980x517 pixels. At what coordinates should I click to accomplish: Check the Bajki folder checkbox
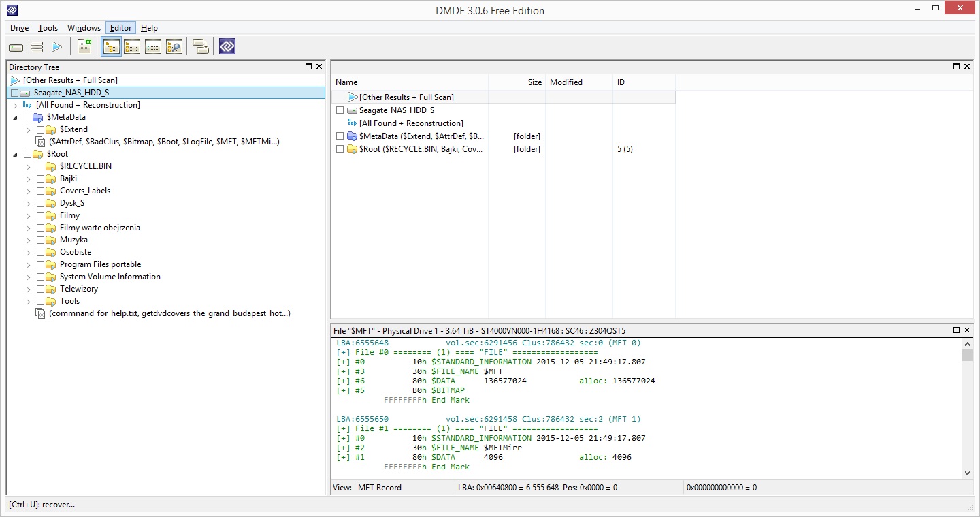41,178
